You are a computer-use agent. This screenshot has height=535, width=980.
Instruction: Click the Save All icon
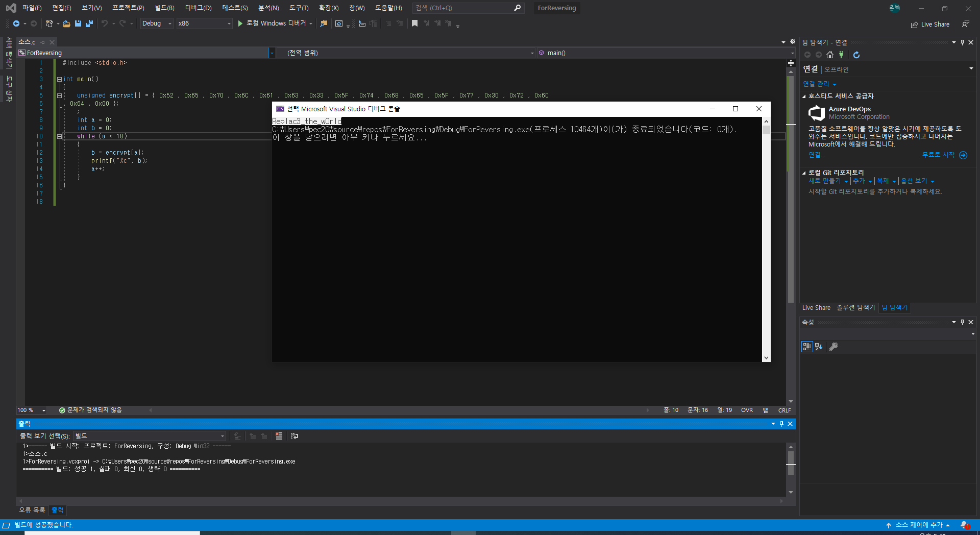coord(89,23)
